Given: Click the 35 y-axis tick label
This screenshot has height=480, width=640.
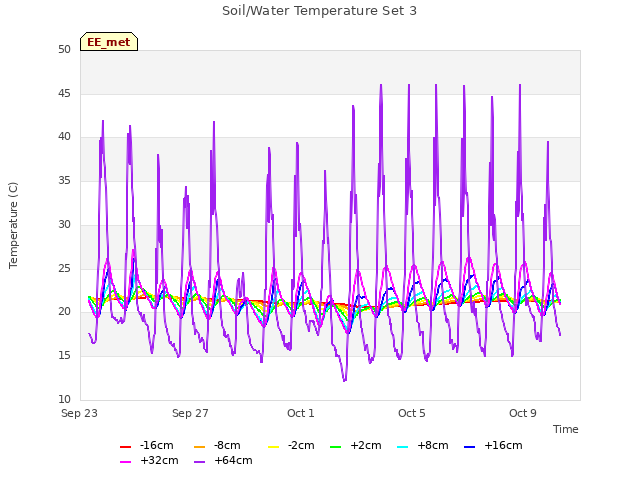Looking at the screenshot, I should (64, 180).
